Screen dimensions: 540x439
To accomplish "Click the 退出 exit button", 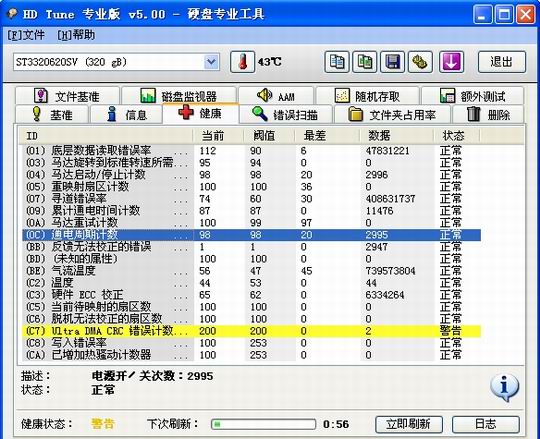I will (502, 62).
